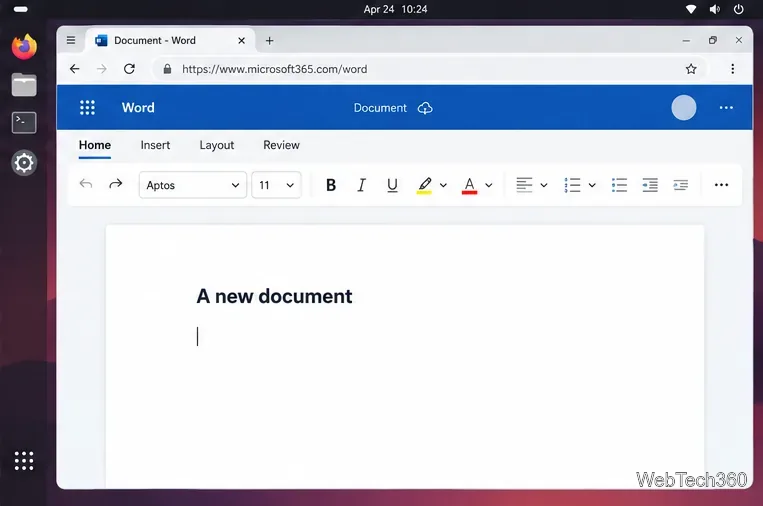Image resolution: width=763 pixels, height=506 pixels.
Task: Open a new browser tab with plus
Action: 270,41
